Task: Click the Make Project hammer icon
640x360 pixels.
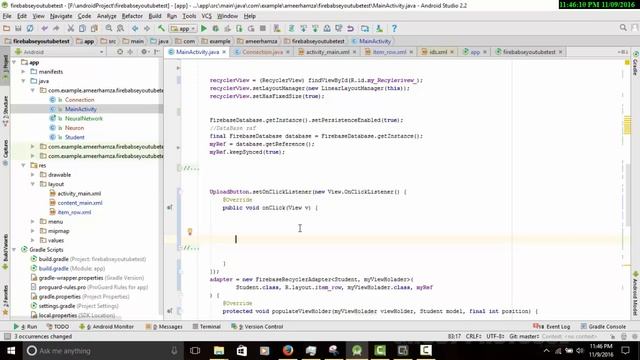Action: [161, 29]
